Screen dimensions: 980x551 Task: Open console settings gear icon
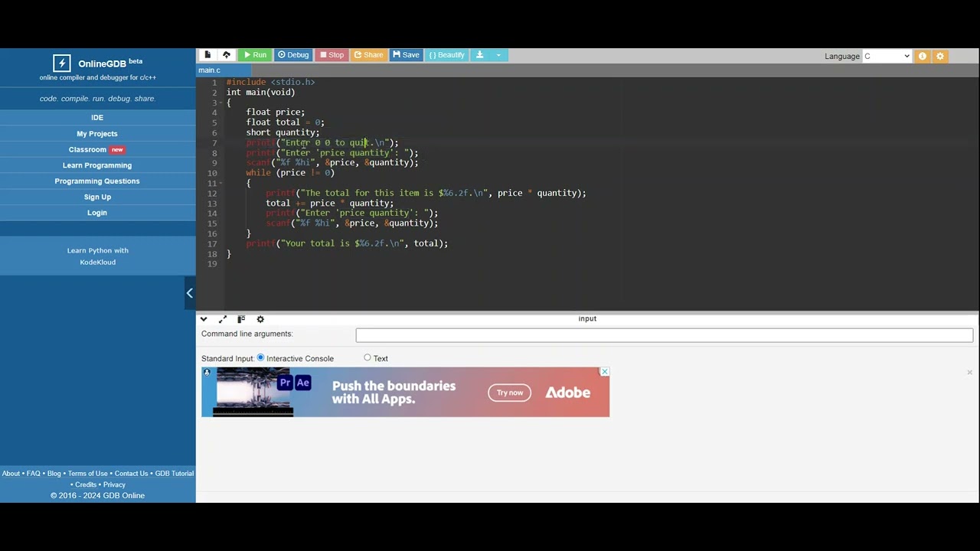coord(260,319)
